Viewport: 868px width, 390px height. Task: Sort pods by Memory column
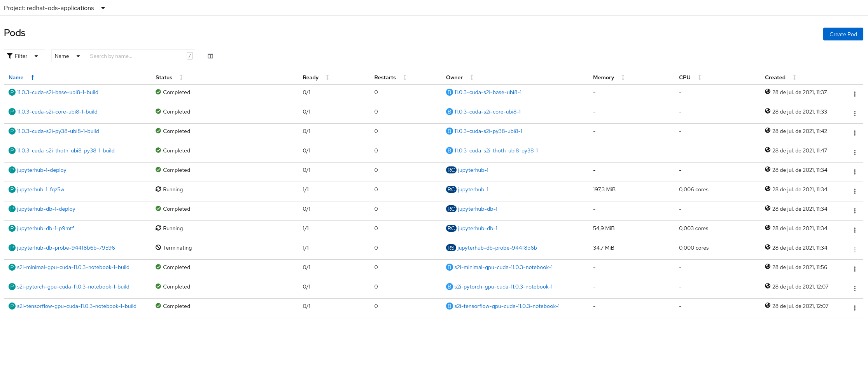[603, 77]
